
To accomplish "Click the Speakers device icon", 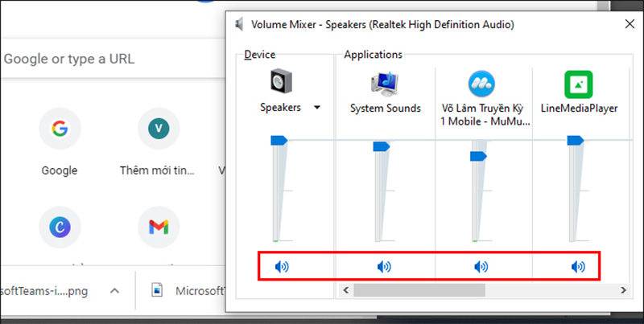I will tap(280, 83).
